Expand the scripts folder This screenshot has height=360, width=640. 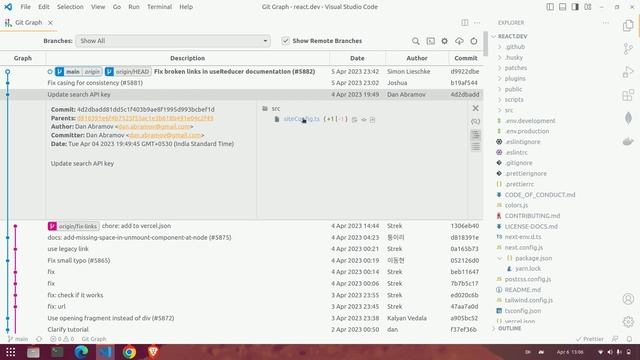(x=500, y=100)
